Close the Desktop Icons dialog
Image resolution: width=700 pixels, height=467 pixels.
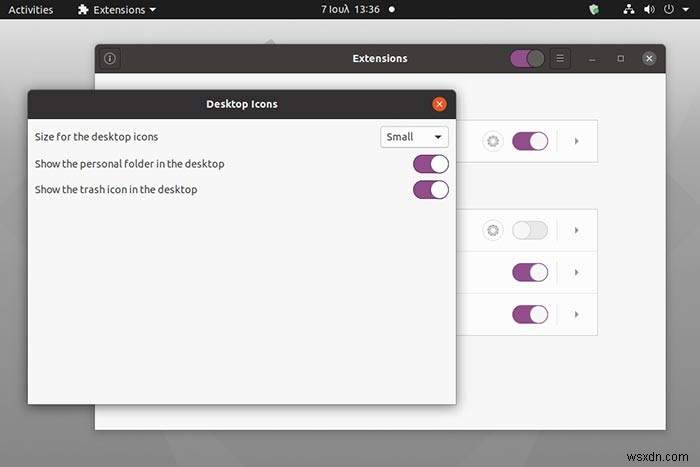(x=439, y=104)
